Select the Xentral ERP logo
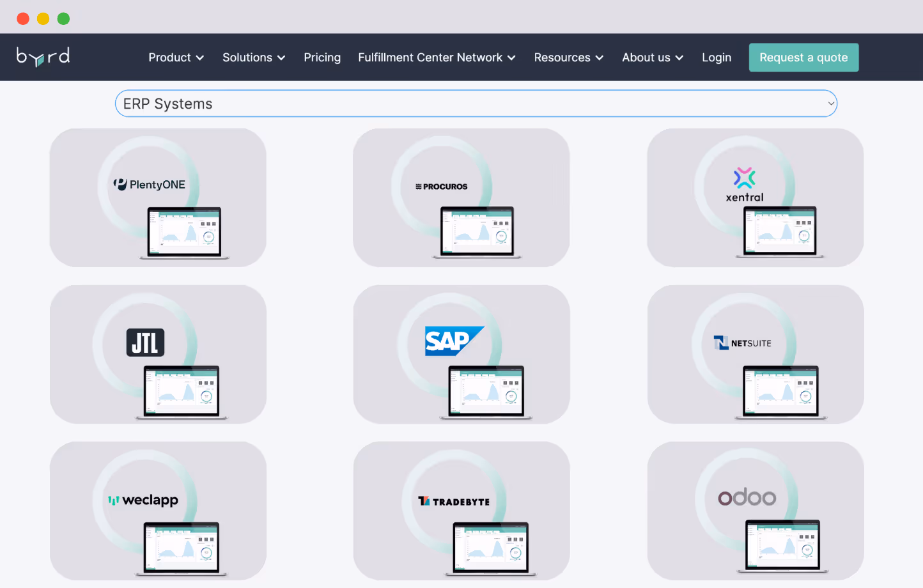The image size is (923, 588). (x=744, y=185)
